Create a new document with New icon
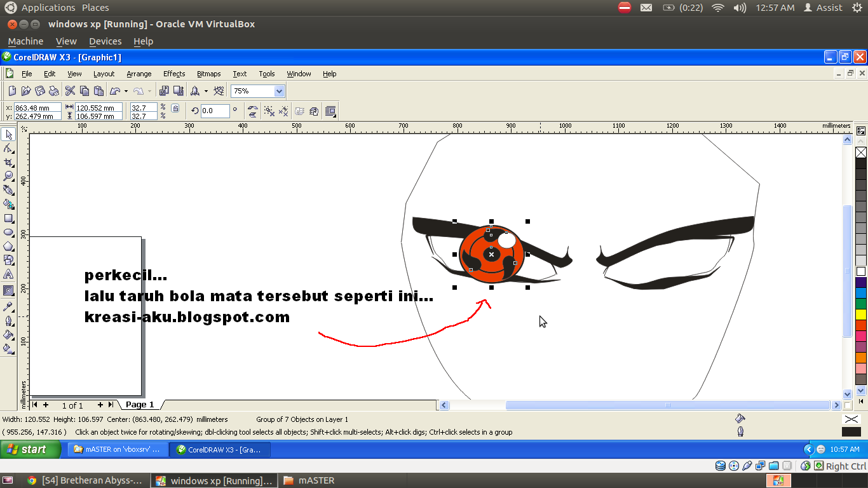 click(12, 91)
